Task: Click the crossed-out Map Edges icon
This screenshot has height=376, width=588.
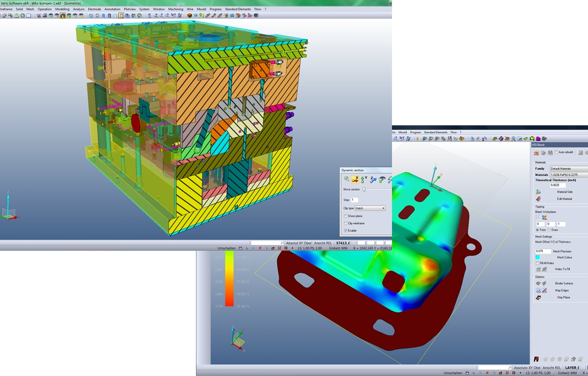Action: 544,291
